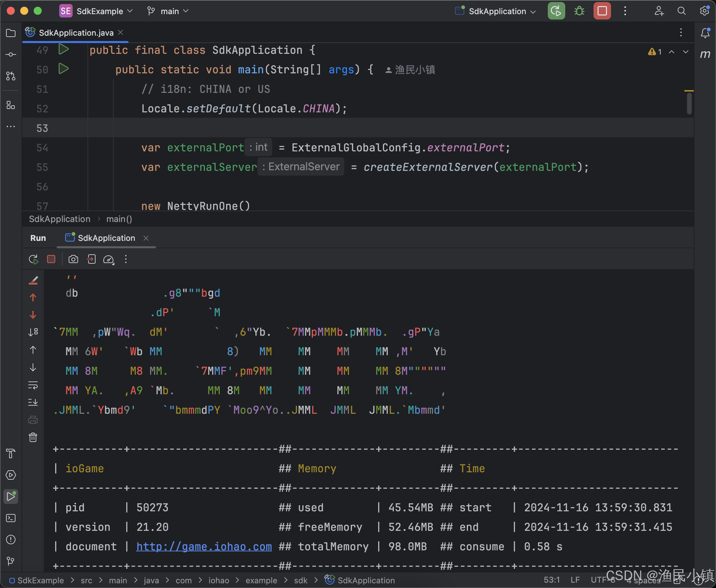Open the Terminal tool window
This screenshot has width=716, height=588.
(10, 518)
